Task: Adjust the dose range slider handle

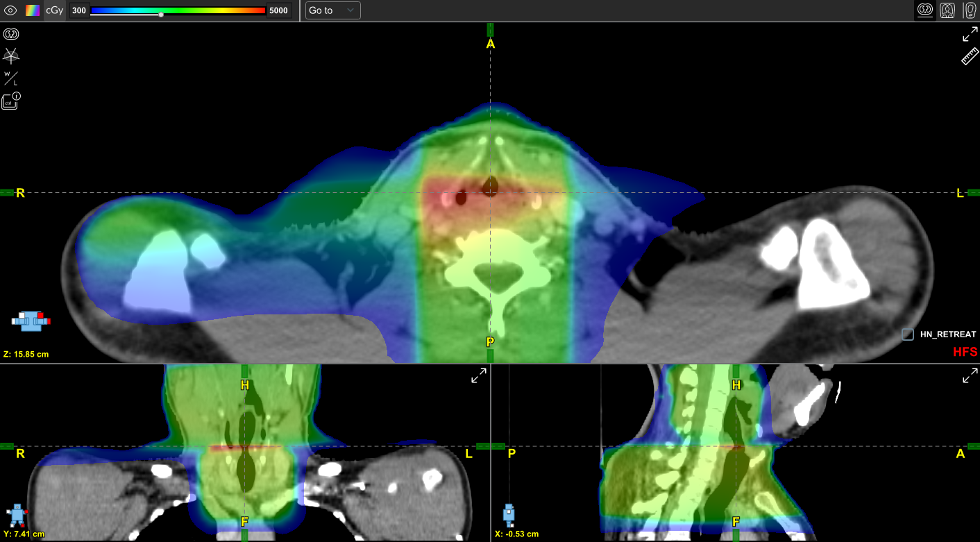Action: click(161, 15)
